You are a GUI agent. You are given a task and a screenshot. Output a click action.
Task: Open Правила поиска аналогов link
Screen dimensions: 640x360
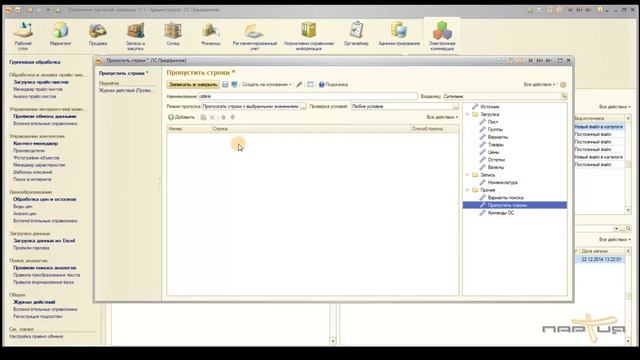pyautogui.click(x=44, y=268)
